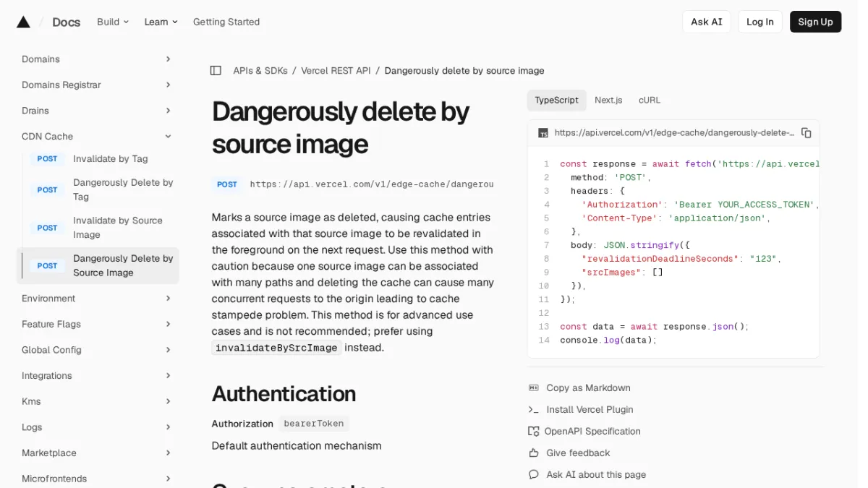Click the invalidateBySrcImage inline code
868x488 pixels.
point(276,348)
